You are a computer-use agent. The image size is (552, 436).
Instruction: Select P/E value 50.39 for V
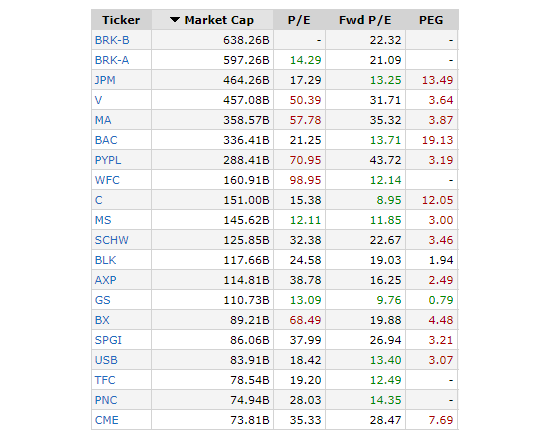[306, 100]
